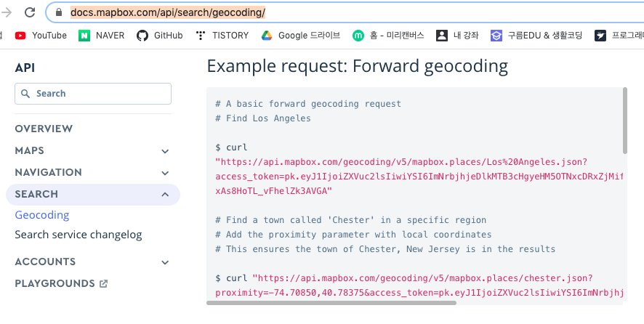Open the TISTORY bookmark
Viewport: 644px width, 324px height.
pyautogui.click(x=222, y=36)
